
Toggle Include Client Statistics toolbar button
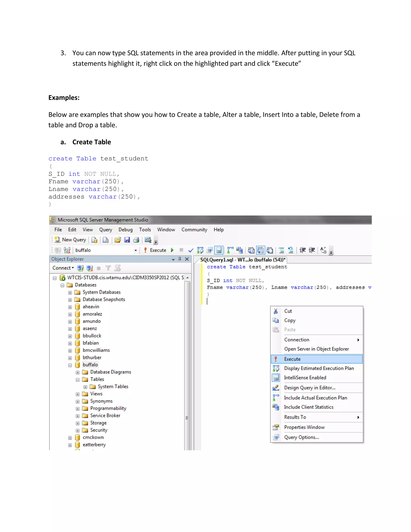[240, 250]
